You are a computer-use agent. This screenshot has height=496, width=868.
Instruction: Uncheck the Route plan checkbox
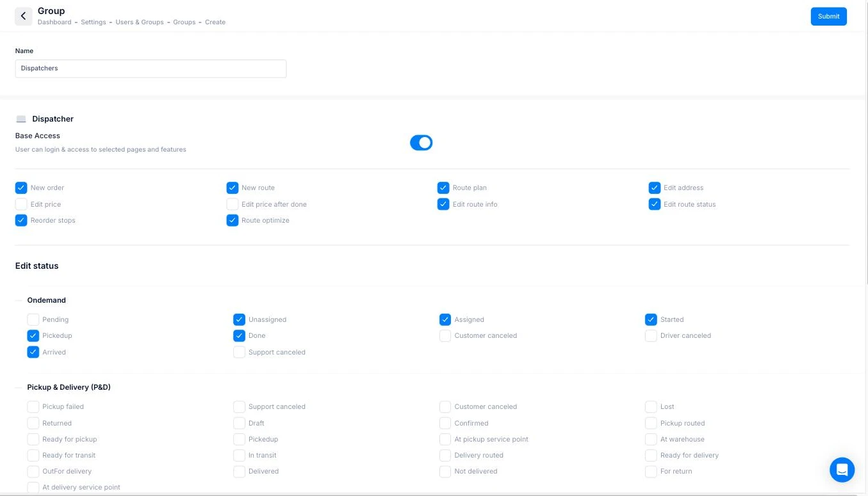(443, 188)
